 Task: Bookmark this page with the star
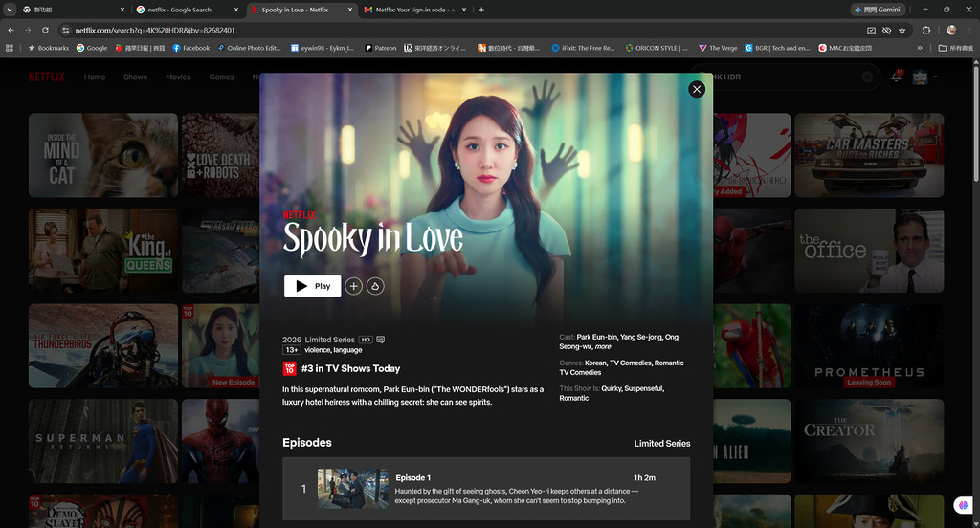tap(902, 30)
